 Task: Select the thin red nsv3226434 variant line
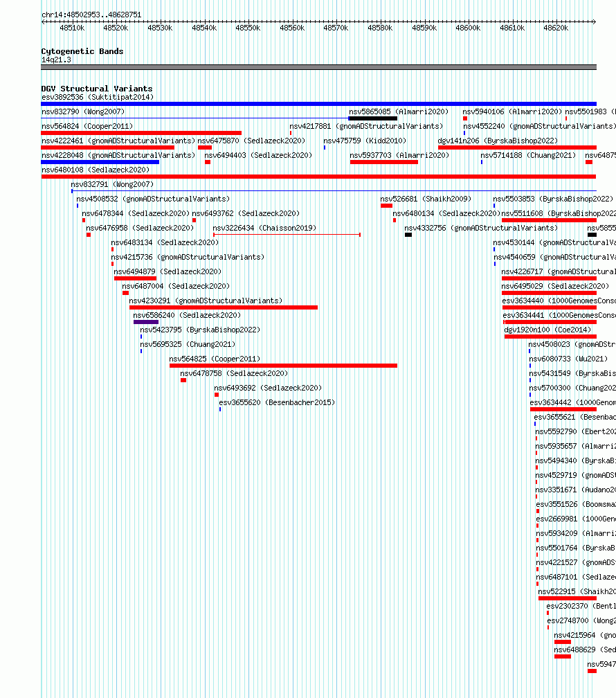click(x=287, y=235)
